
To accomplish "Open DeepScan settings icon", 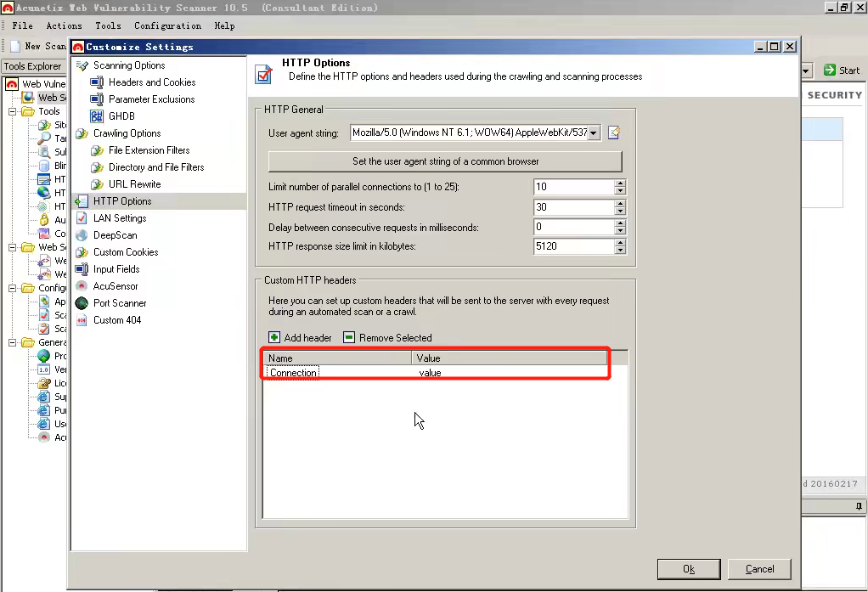I will click(x=82, y=235).
